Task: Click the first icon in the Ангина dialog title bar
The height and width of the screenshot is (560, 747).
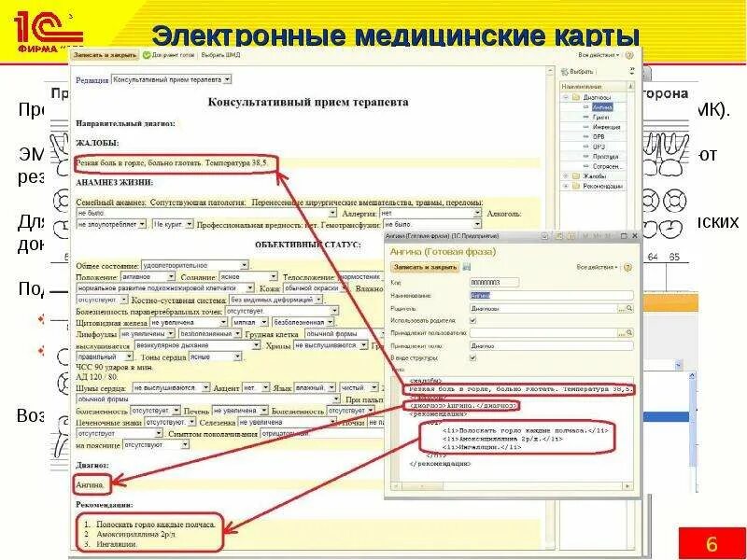Action: pyautogui.click(x=544, y=236)
